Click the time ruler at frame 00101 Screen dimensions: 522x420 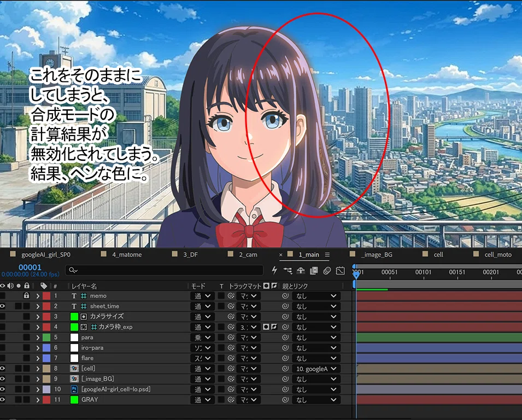pos(423,272)
